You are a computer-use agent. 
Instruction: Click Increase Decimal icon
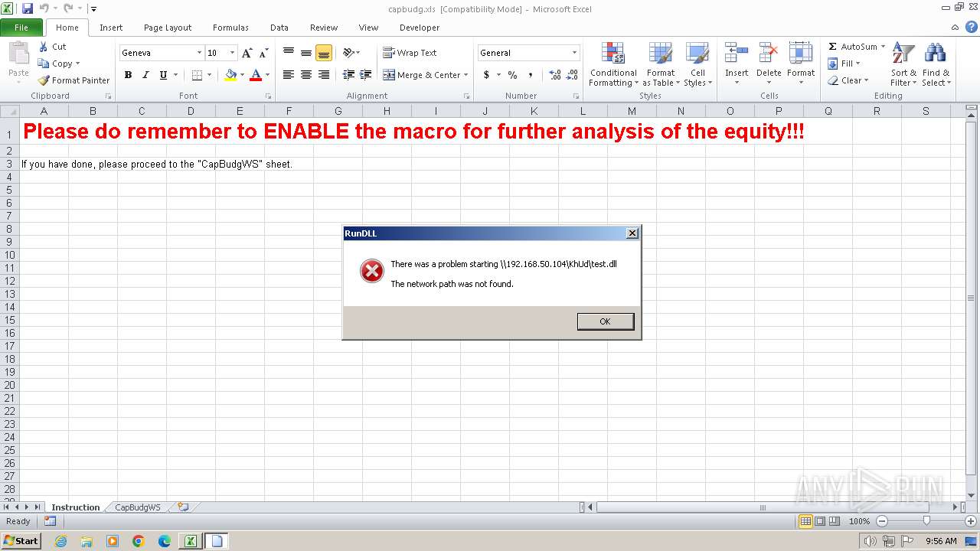[555, 75]
